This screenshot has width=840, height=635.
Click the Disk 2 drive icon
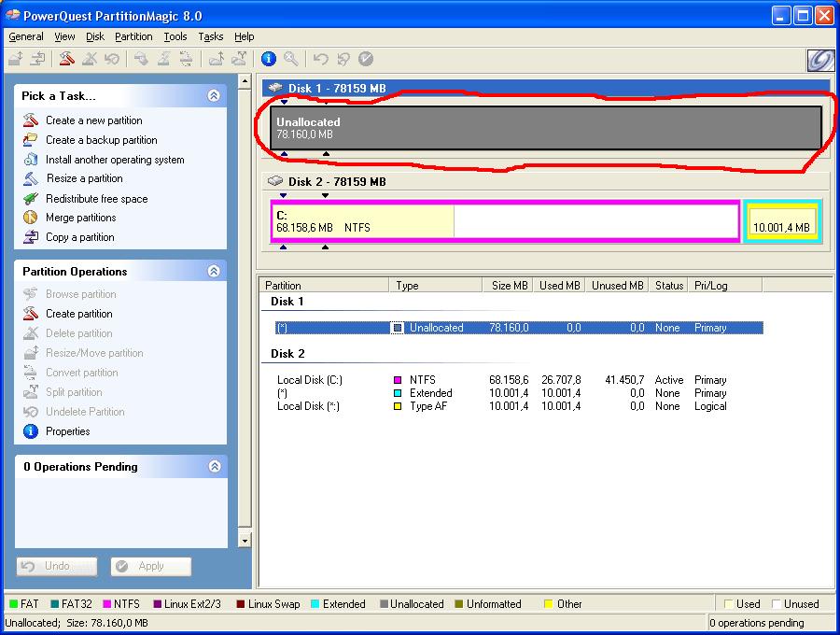pyautogui.click(x=275, y=181)
